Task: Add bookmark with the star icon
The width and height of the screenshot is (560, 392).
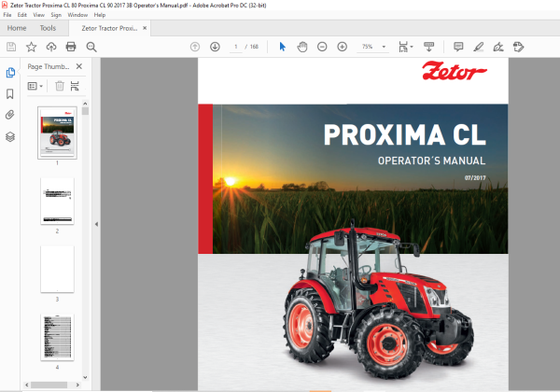Action: coord(32,47)
